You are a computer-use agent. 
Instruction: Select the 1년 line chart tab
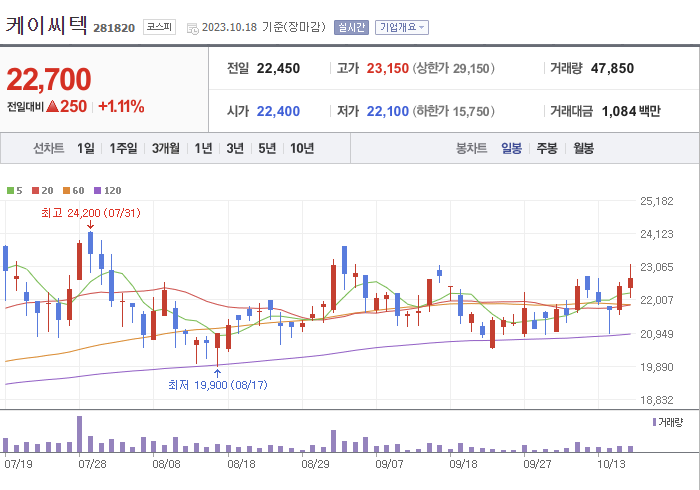(203, 148)
